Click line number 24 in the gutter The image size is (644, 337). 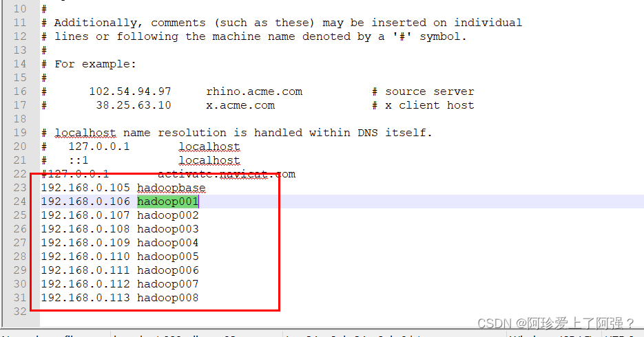(x=20, y=202)
